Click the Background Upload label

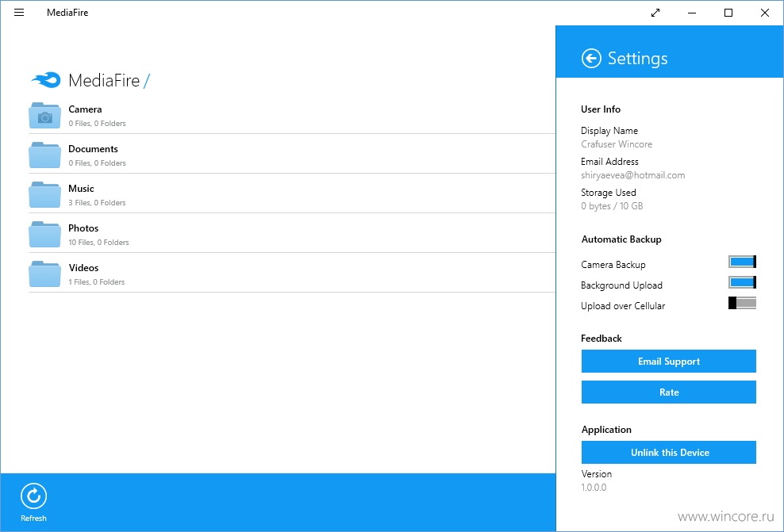pos(621,285)
